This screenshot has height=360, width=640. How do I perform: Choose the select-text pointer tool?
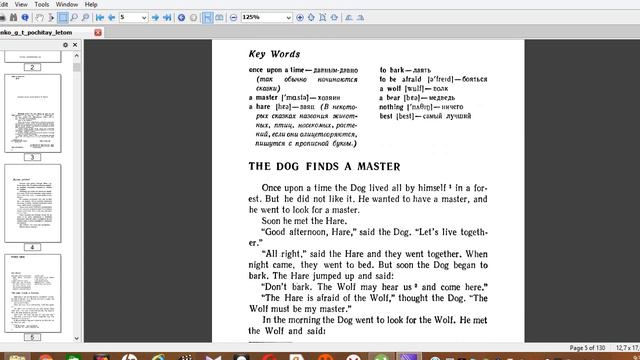point(51,18)
